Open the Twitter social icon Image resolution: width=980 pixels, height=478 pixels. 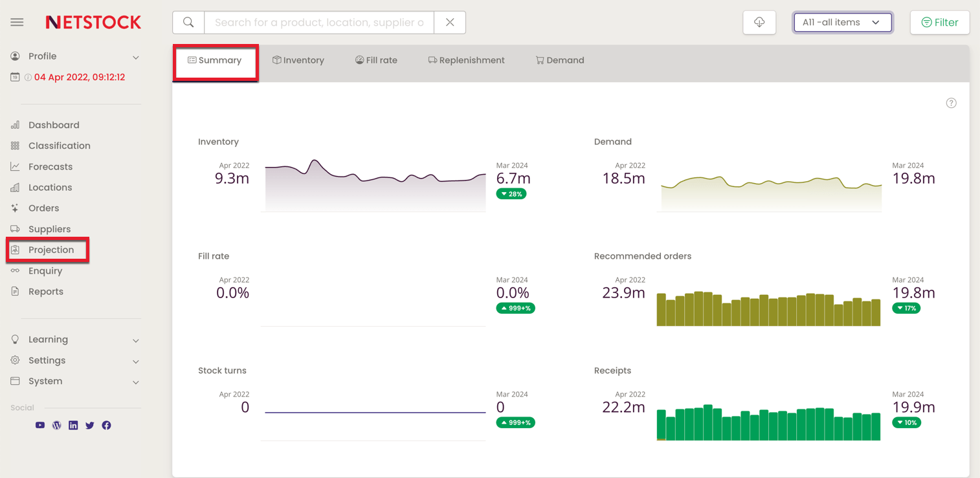90,426
